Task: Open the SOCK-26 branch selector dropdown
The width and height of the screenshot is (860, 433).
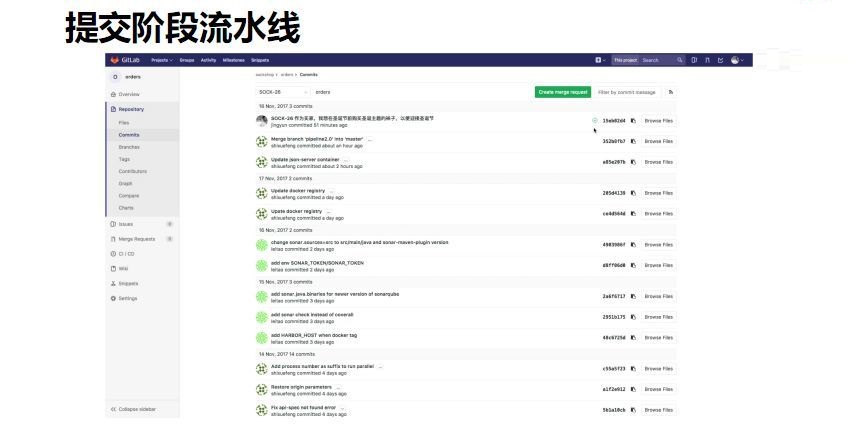Action: coord(282,92)
